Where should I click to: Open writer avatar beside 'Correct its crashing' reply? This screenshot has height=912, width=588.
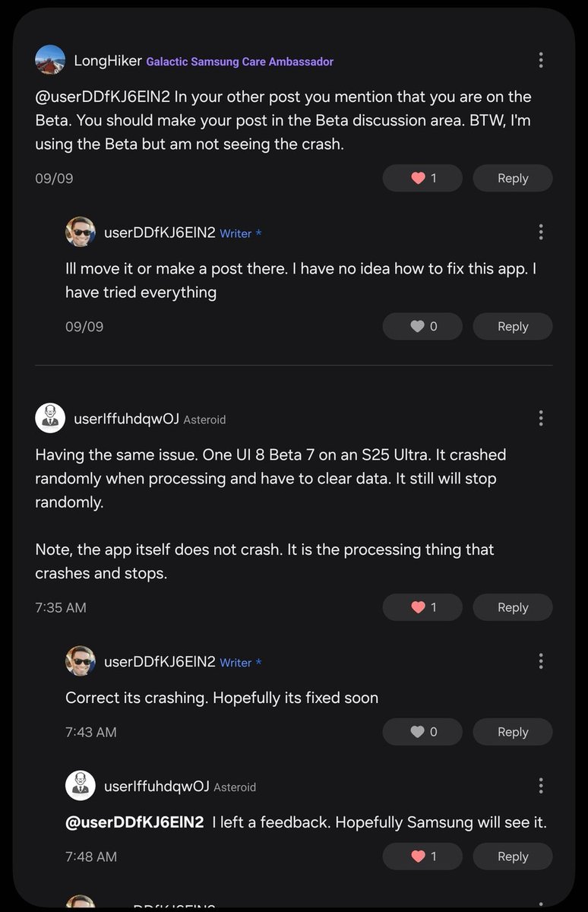(x=81, y=661)
